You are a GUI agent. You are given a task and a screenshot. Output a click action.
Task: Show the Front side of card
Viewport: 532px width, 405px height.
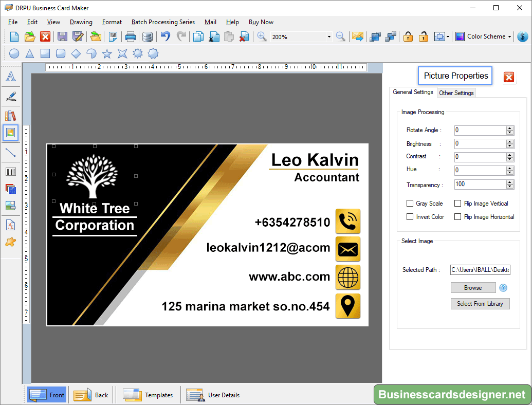47,395
